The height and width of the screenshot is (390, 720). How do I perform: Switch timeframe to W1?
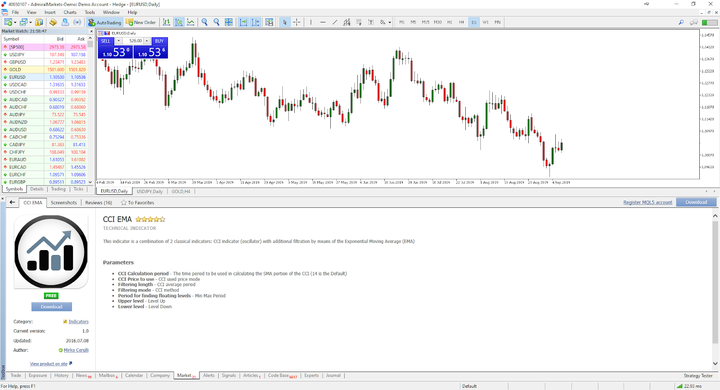pos(485,22)
